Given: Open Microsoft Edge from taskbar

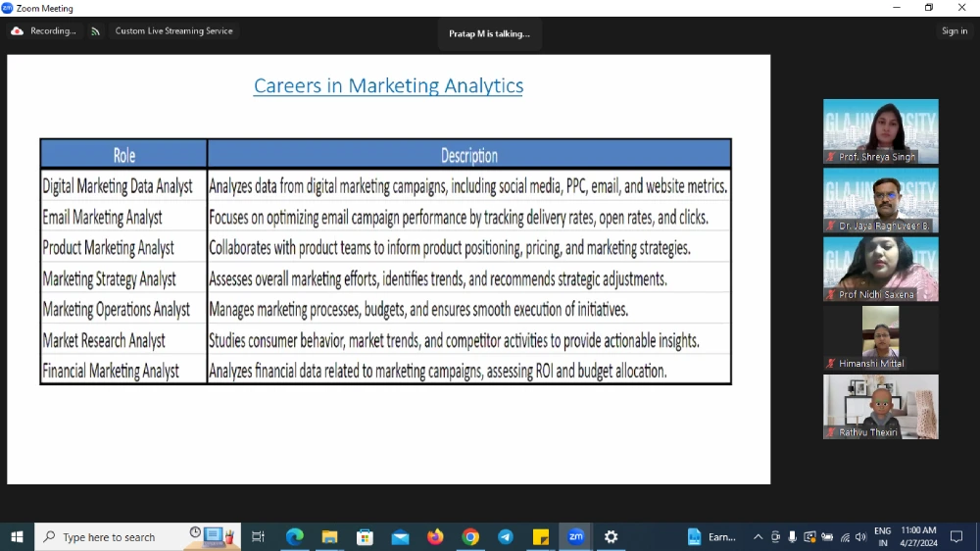Looking at the screenshot, I should [294, 536].
